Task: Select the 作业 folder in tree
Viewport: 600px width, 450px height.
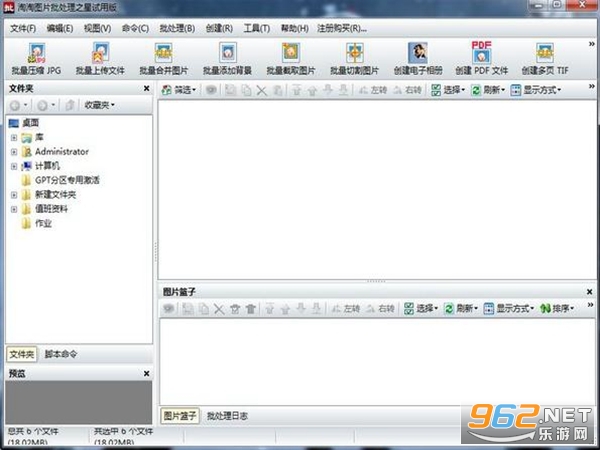Action: pos(43,223)
